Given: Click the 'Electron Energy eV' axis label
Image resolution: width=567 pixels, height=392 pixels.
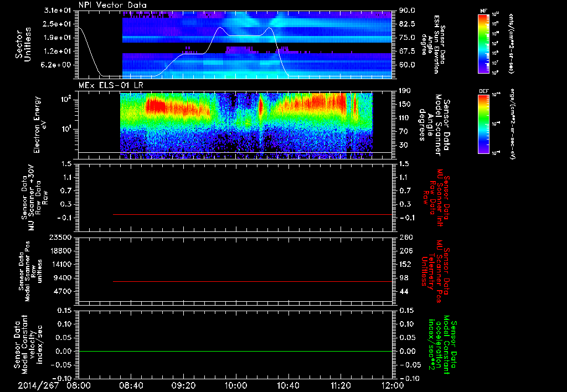Looking at the screenshot, I should pos(40,125).
